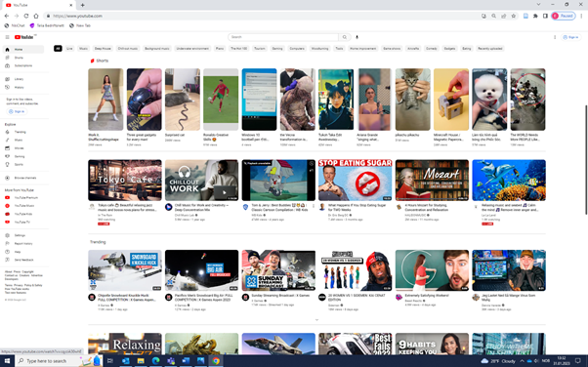Open Gaming in the Explore section
Image resolution: width=588 pixels, height=367 pixels.
coord(22,156)
